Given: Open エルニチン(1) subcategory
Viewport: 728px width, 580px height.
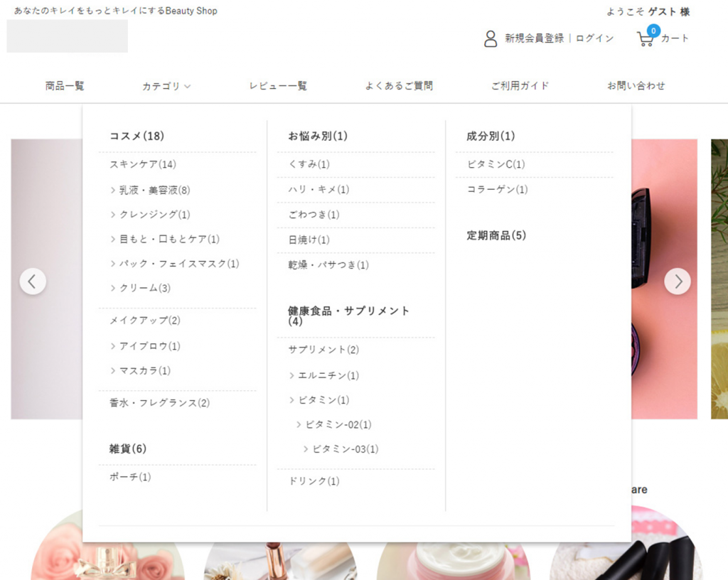Looking at the screenshot, I should pyautogui.click(x=328, y=376).
